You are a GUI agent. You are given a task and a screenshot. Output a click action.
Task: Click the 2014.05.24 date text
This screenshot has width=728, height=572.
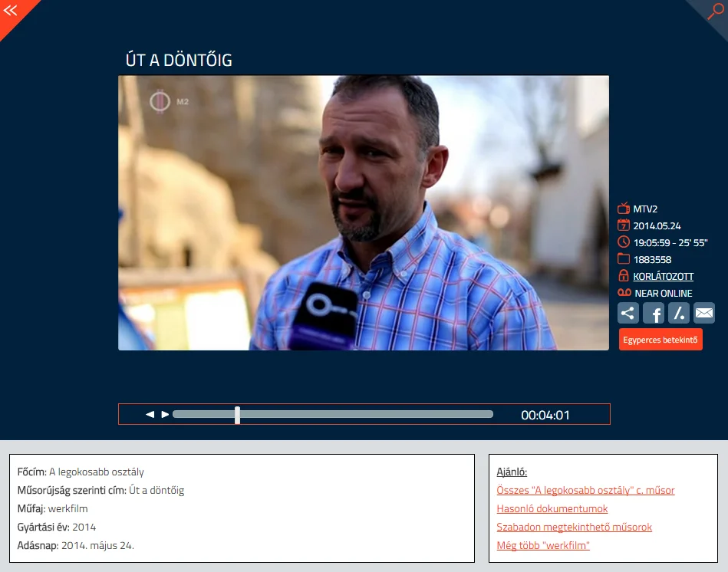coord(657,226)
